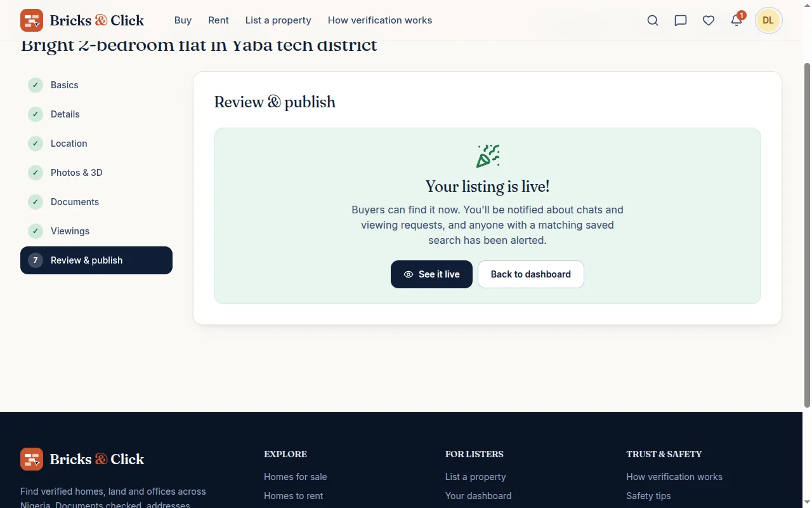Click the Basics step checkmark icon
This screenshot has width=812, height=508.
pyautogui.click(x=36, y=85)
